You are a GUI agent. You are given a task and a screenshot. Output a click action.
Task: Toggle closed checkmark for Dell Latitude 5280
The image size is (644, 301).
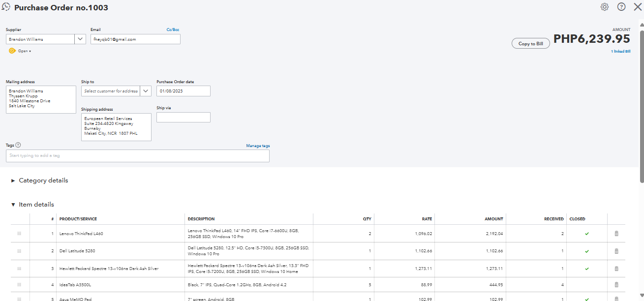(x=586, y=251)
